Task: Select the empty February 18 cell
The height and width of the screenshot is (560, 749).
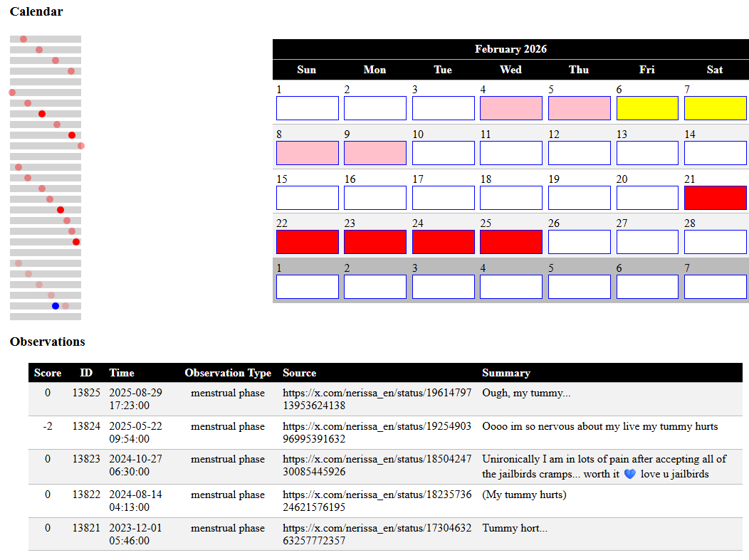Action: [510, 198]
